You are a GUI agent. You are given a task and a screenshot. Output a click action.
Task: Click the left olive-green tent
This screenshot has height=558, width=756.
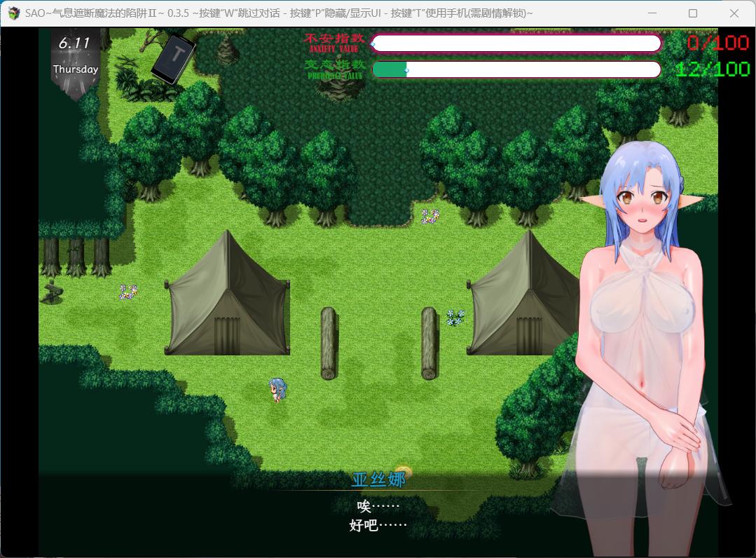tap(227, 297)
